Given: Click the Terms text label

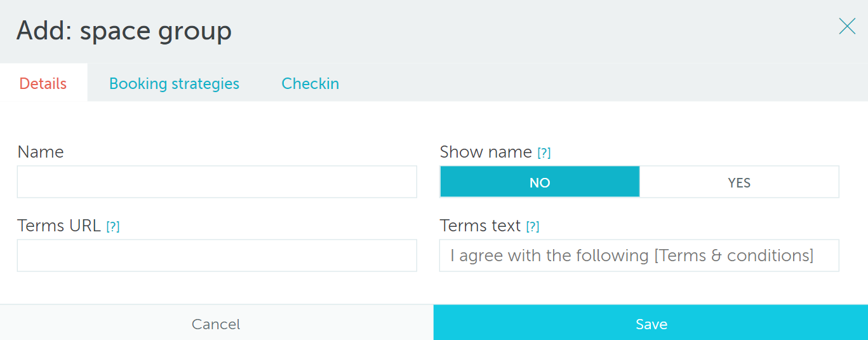Looking at the screenshot, I should [480, 226].
